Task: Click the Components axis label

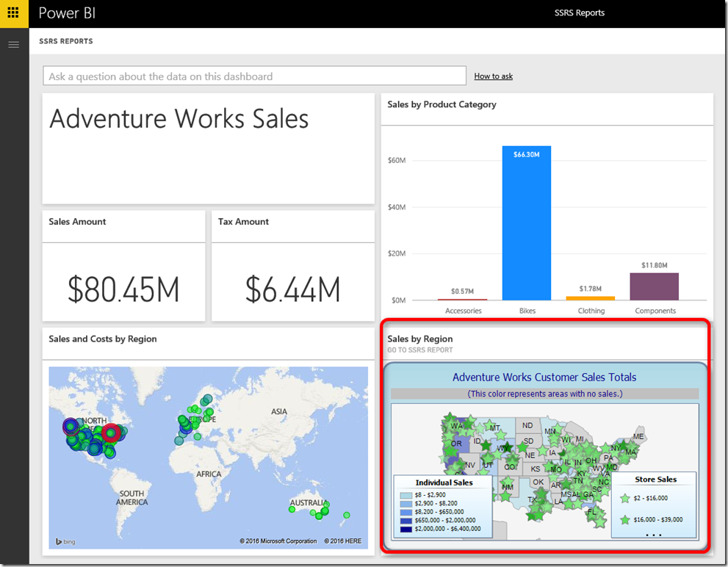Action: pyautogui.click(x=655, y=311)
